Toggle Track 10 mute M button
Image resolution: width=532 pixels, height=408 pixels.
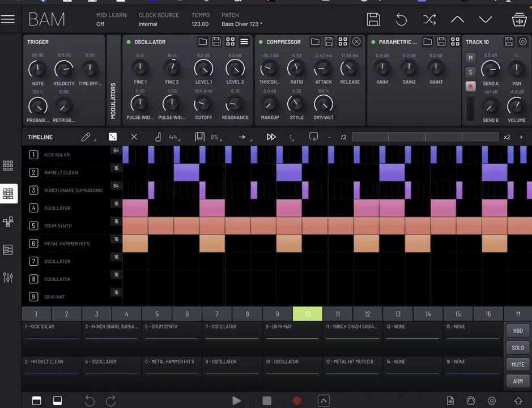pos(470,58)
